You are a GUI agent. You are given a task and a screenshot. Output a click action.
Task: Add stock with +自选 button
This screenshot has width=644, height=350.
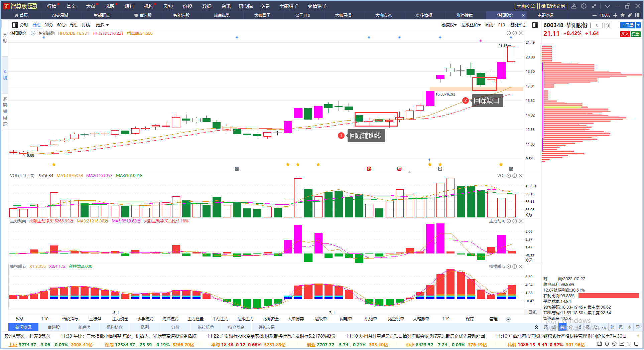tap(628, 25)
